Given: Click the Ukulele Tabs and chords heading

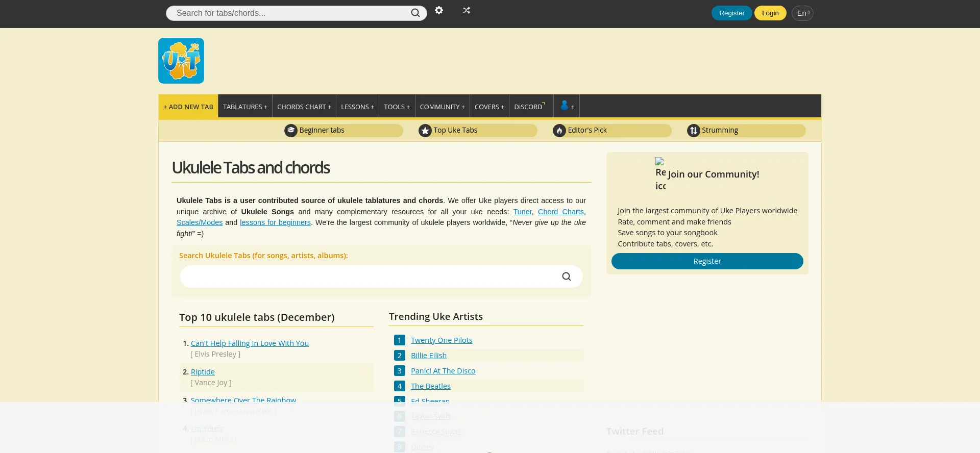Looking at the screenshot, I should [x=251, y=167].
